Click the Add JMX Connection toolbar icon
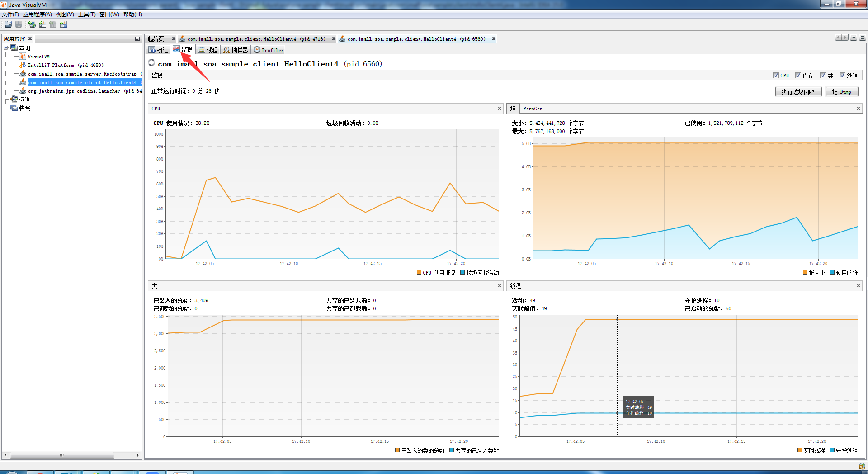Image resolution: width=868 pixels, height=474 pixels. coord(42,24)
